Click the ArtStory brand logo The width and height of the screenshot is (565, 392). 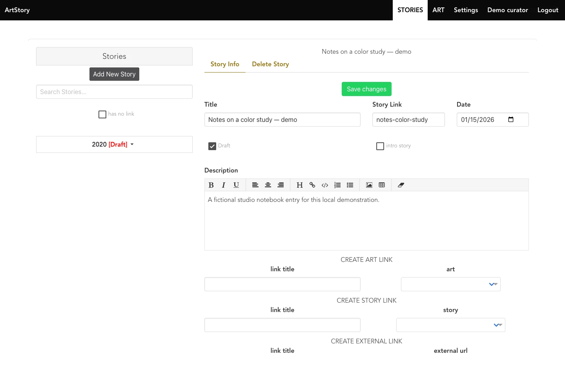pos(17,10)
